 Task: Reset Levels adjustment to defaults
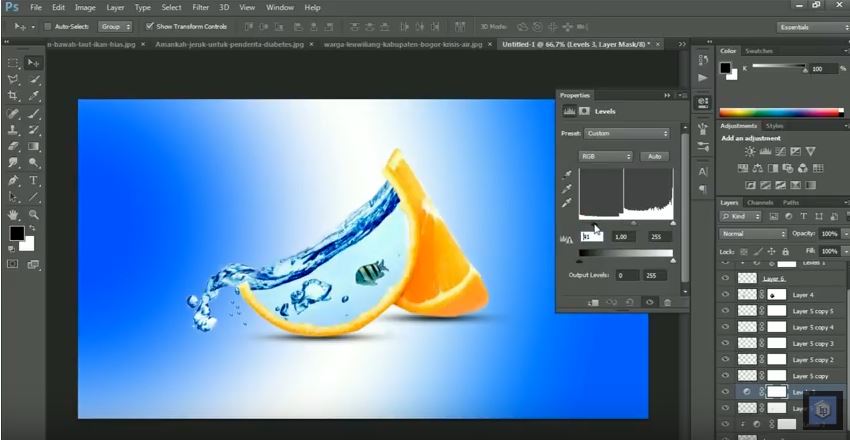[x=630, y=302]
